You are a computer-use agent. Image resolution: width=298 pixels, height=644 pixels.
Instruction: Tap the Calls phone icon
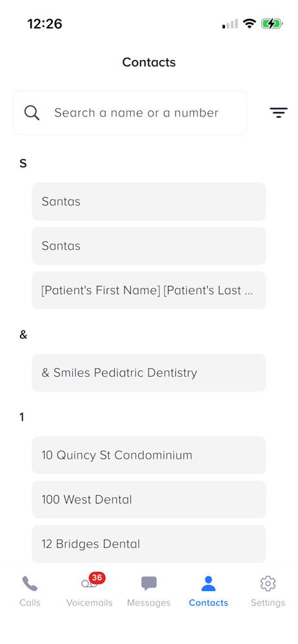(30, 583)
